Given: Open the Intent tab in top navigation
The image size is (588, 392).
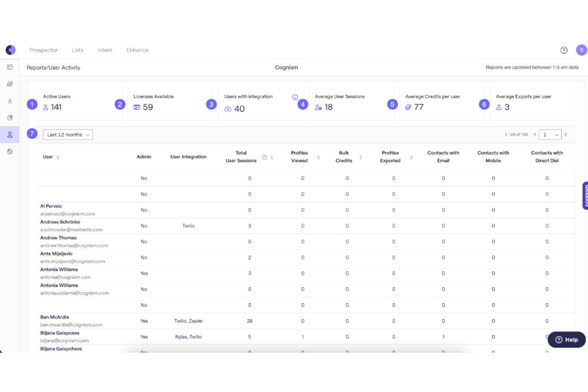Looking at the screenshot, I should click(x=105, y=50).
